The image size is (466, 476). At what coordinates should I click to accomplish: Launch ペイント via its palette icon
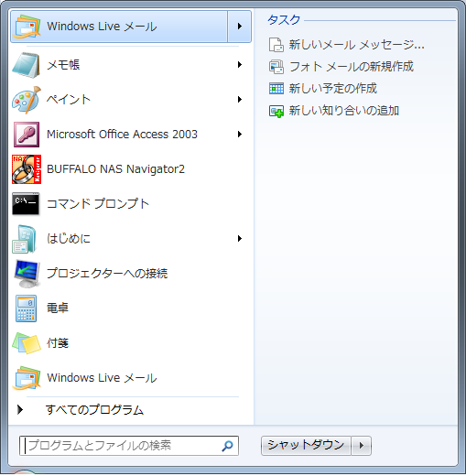(x=26, y=100)
